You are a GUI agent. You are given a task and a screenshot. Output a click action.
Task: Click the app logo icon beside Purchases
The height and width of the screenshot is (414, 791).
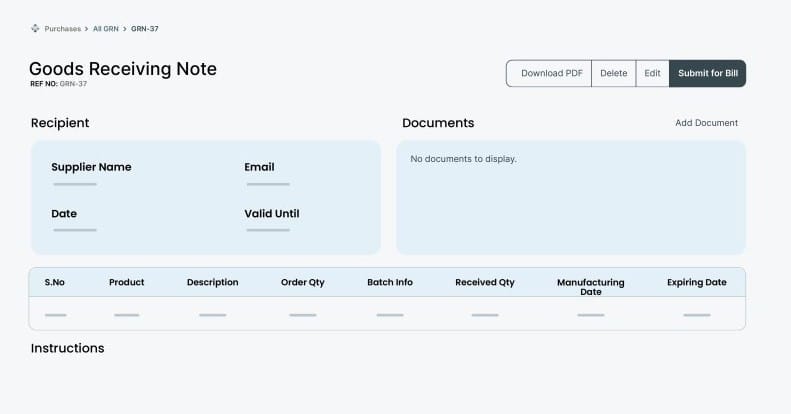(36, 29)
